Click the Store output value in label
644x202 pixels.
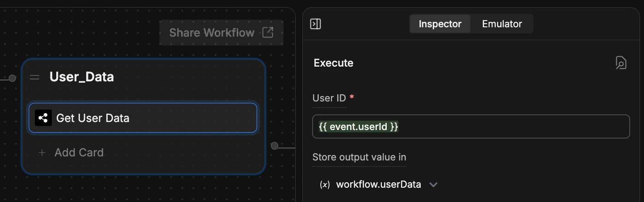[360, 157]
